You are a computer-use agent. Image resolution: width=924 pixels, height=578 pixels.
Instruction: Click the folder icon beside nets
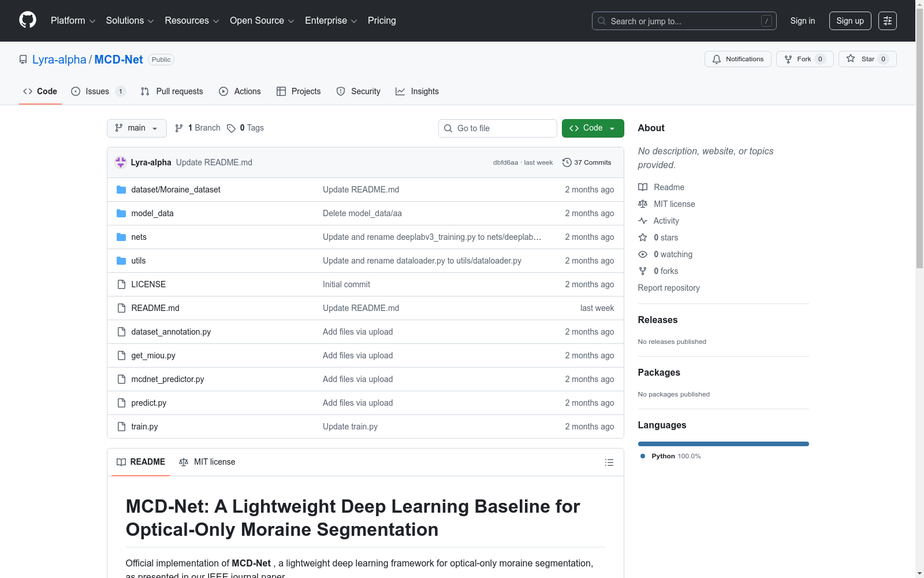point(121,237)
